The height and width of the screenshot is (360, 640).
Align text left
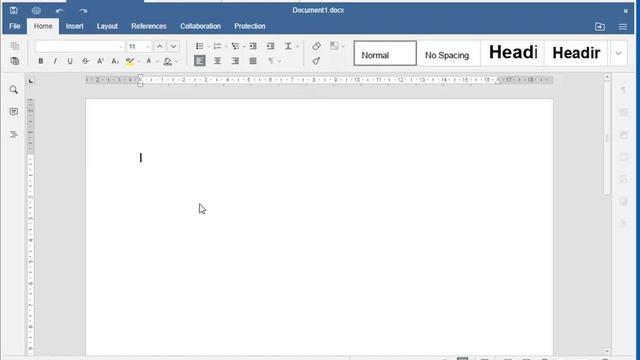(x=200, y=61)
